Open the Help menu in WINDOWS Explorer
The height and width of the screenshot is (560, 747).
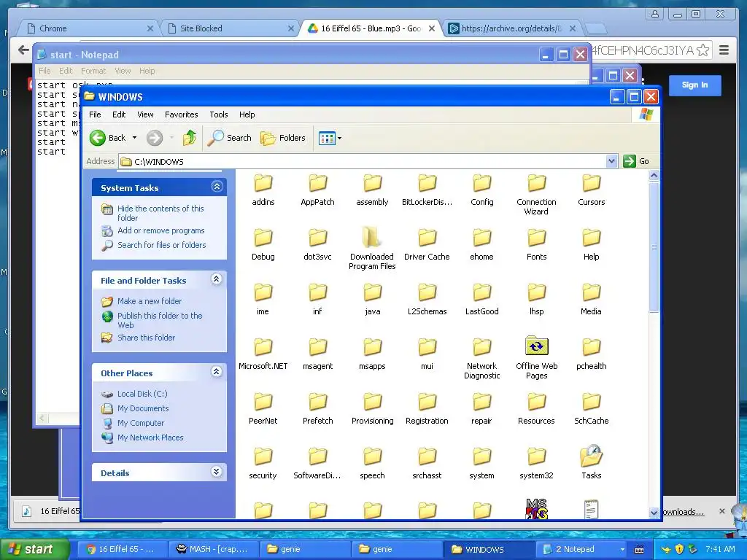point(247,114)
